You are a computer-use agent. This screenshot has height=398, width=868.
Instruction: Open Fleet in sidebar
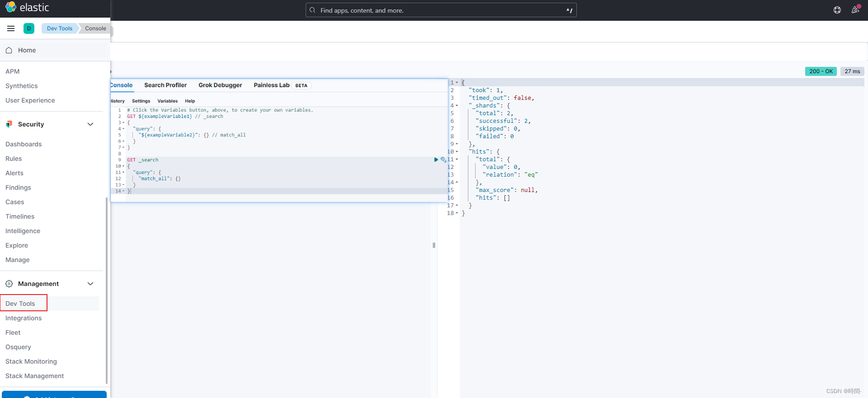click(x=13, y=332)
